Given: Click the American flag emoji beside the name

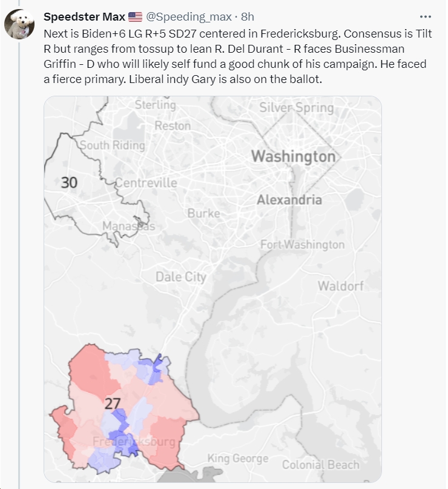Looking at the screenshot, I should click(x=135, y=17).
